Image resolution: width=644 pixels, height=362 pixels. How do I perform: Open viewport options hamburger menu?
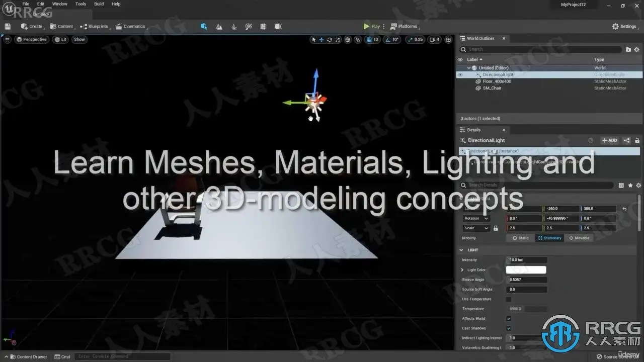pos(7,39)
